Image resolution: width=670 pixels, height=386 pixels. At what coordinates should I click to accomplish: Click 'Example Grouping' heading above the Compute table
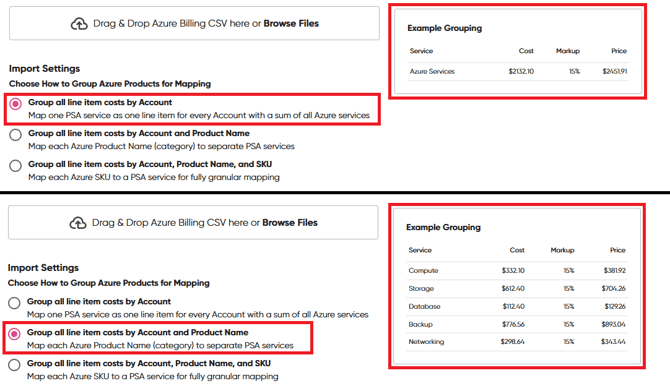443,227
